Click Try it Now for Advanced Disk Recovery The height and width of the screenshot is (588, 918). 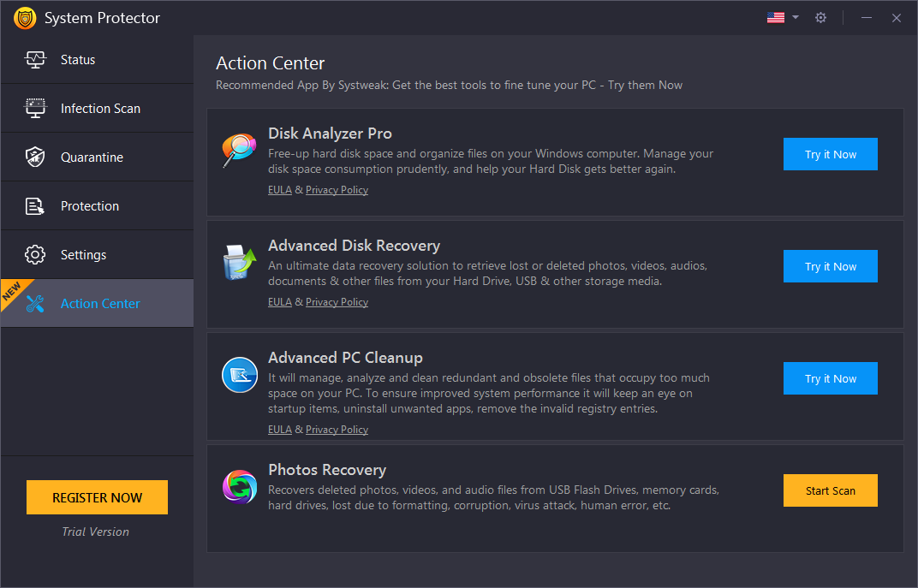pos(830,266)
